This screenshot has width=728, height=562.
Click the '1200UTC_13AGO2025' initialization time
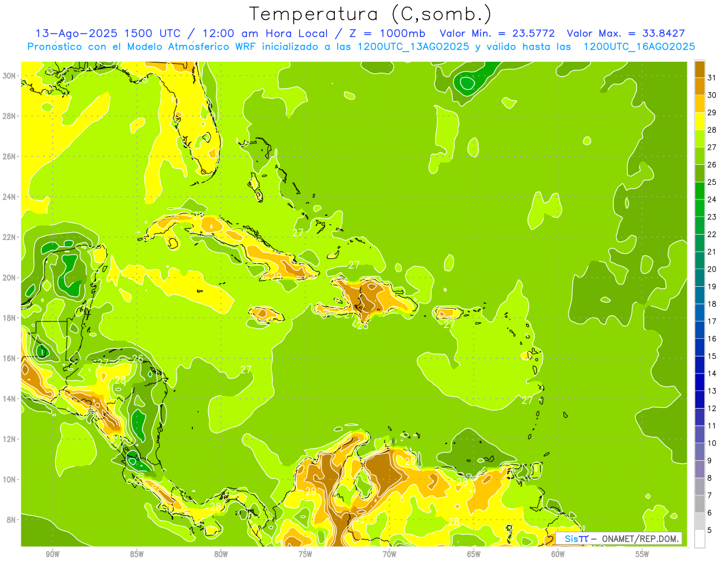(x=414, y=47)
